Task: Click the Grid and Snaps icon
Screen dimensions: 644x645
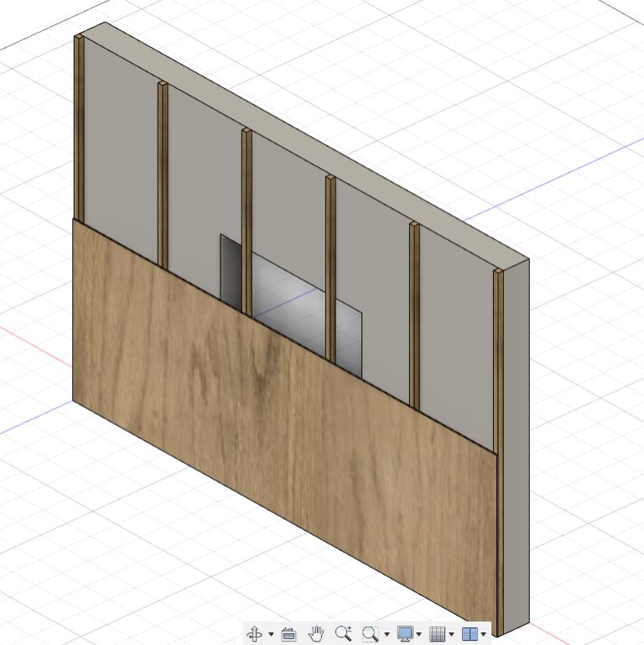Action: (437, 634)
